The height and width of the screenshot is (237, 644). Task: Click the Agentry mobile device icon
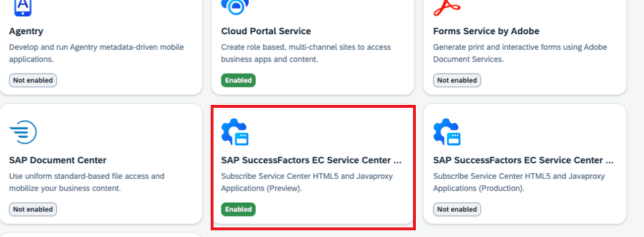tap(22, 7)
